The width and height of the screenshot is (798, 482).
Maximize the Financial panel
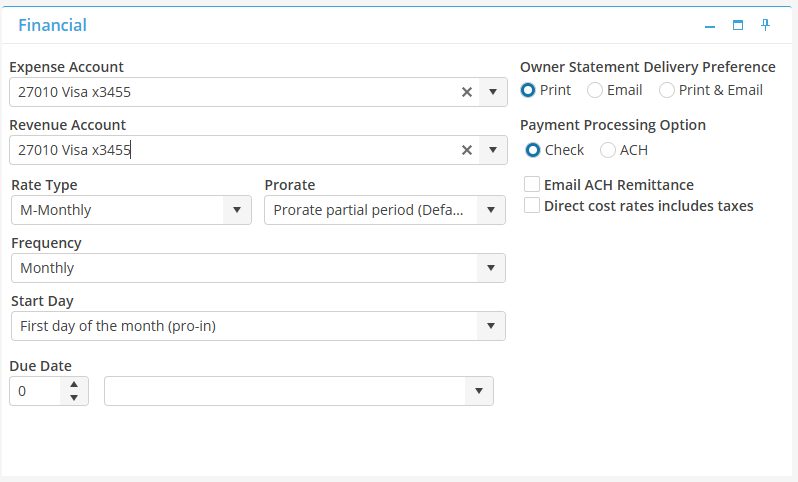point(738,26)
